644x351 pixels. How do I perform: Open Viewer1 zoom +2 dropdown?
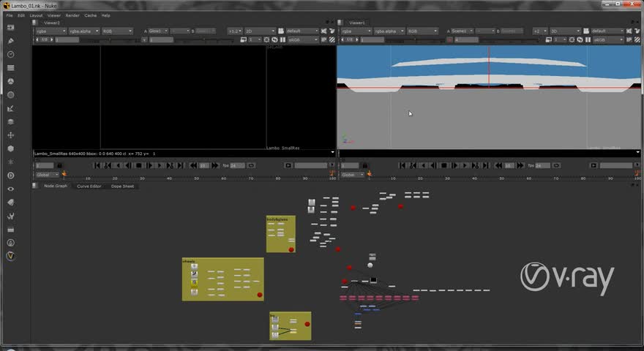[540, 31]
